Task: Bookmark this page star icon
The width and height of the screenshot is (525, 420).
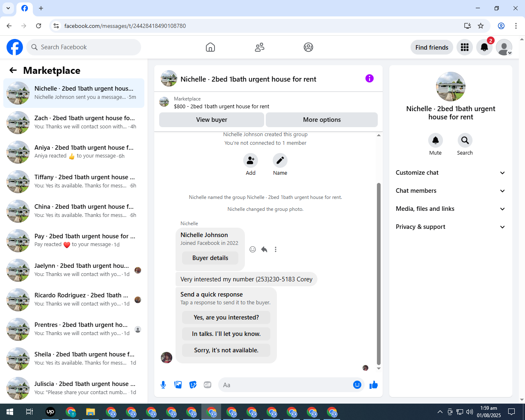Action: pos(481,26)
